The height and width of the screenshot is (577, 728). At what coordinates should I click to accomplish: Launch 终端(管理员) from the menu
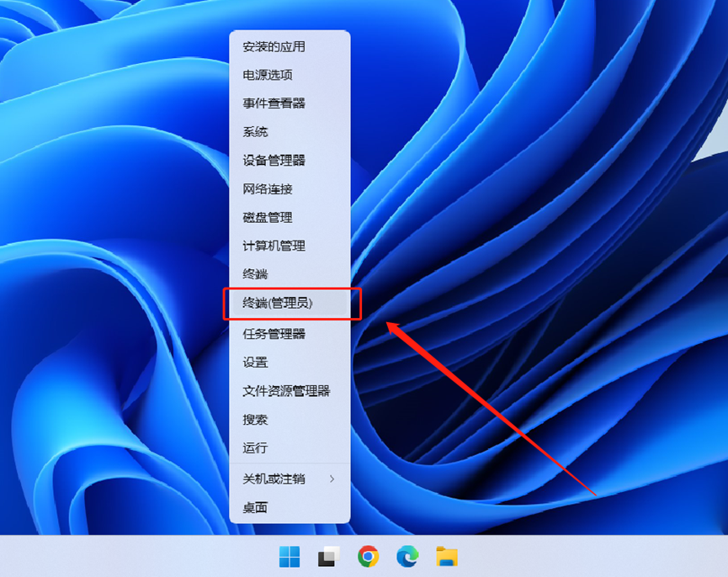click(290, 304)
